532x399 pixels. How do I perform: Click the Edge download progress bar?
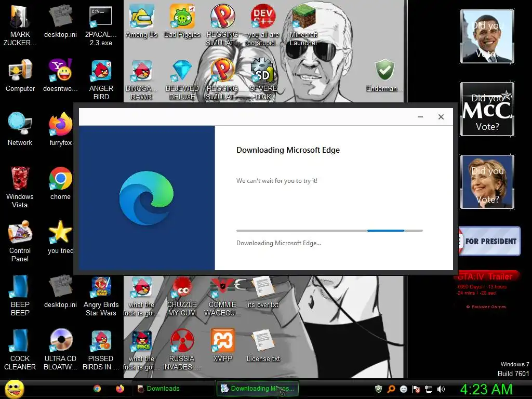click(329, 231)
